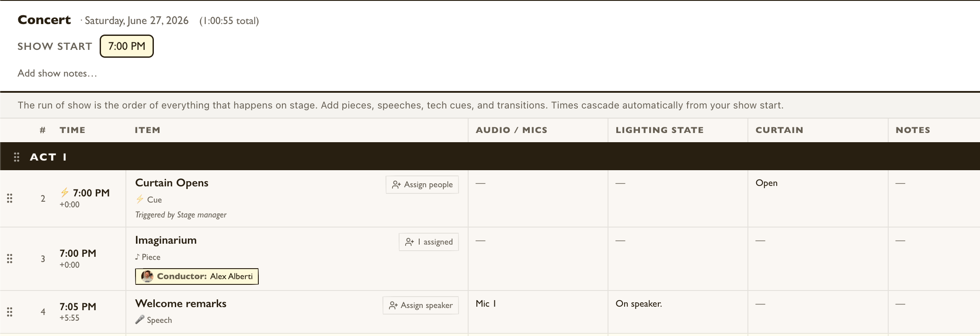Viewport: 980px width, 336px height.
Task: Grab the ACT I section drag handle
Action: [17, 157]
